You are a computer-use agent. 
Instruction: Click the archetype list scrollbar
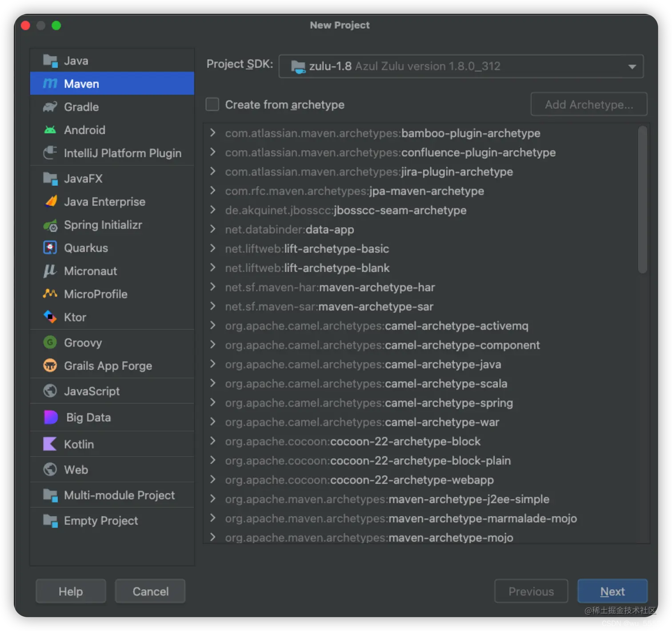tap(642, 200)
